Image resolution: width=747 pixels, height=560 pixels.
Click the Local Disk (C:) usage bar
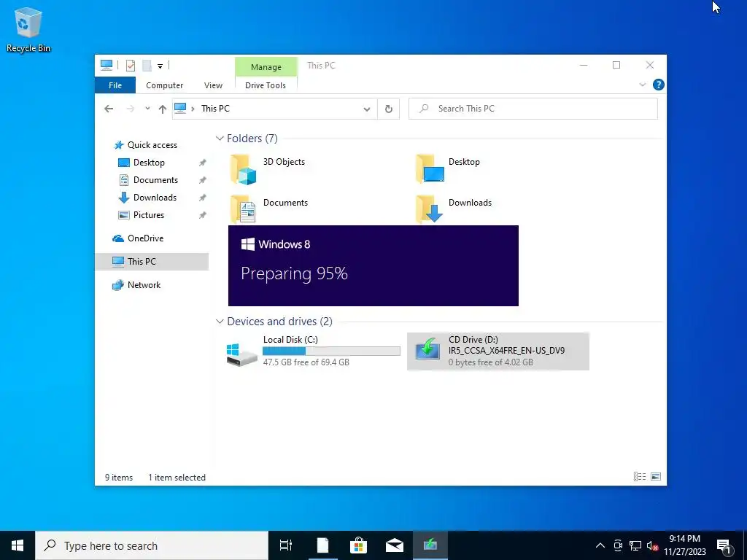pos(331,351)
